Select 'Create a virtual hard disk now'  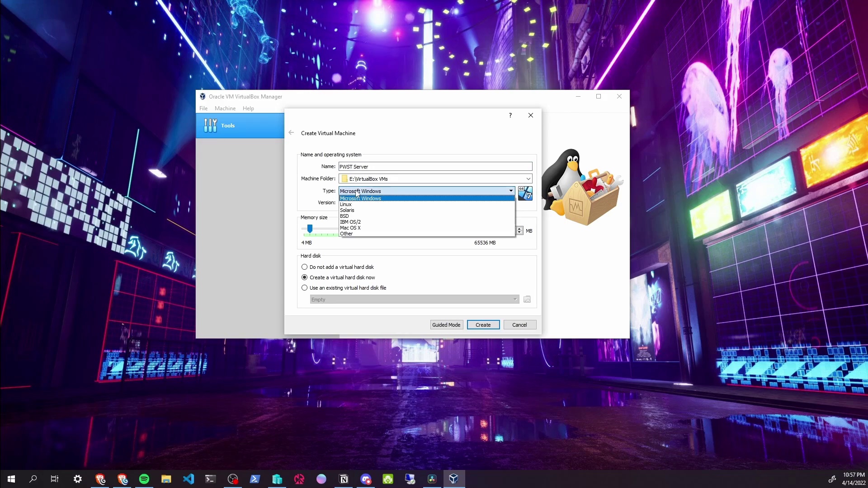tap(338, 277)
